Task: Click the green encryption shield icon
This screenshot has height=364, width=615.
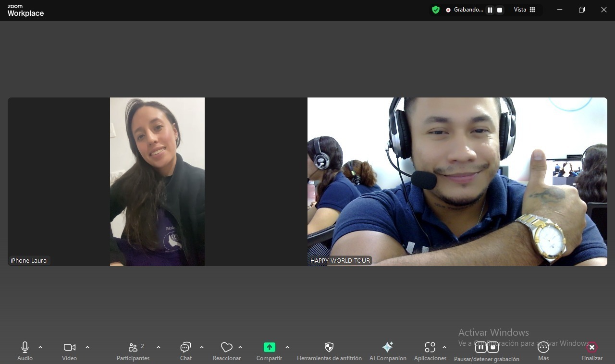Action: [x=436, y=10]
